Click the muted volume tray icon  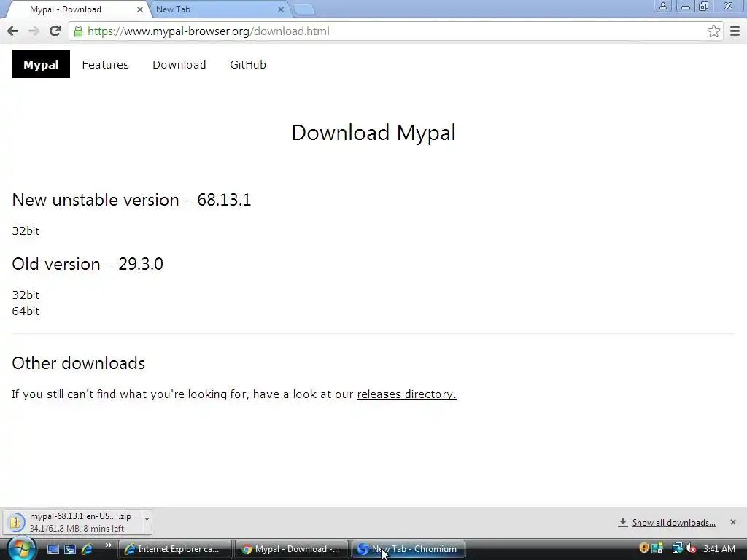click(690, 548)
